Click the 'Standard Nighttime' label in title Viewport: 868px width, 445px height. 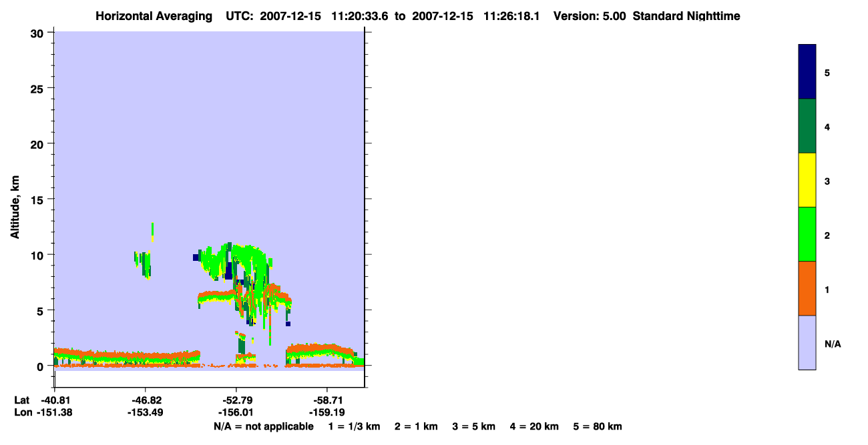tap(686, 16)
